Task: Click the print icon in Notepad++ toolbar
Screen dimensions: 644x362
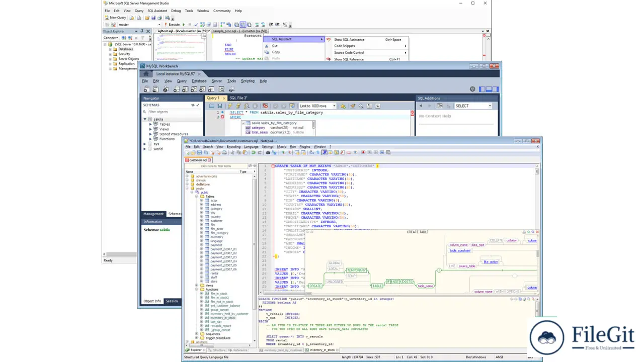Action: click(224, 152)
